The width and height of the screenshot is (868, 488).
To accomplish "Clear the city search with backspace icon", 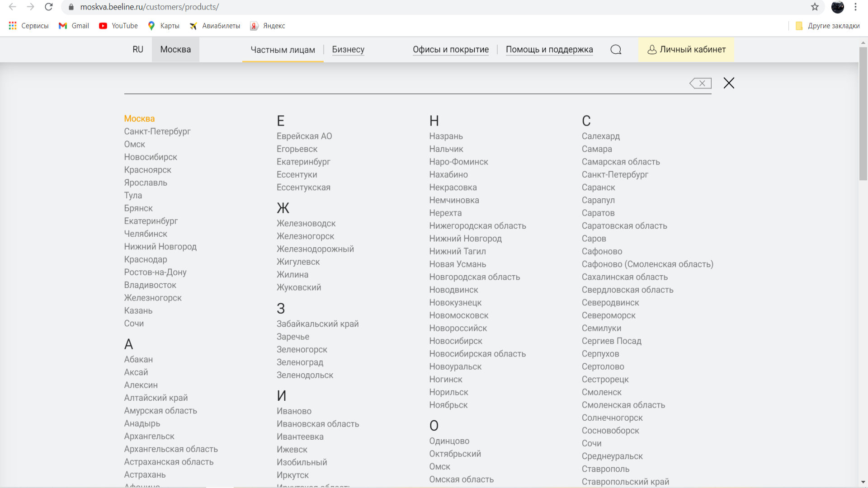I will tap(700, 83).
